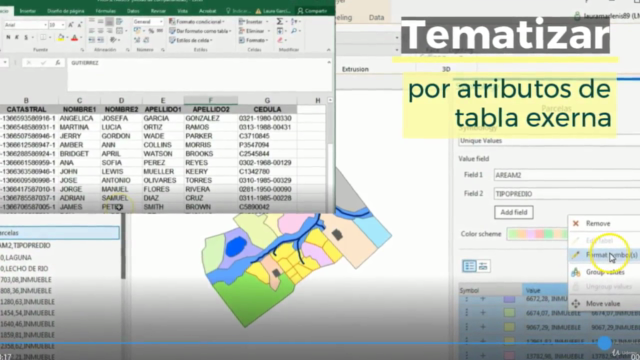Open the Formato condicional dropdown

click(x=197, y=22)
